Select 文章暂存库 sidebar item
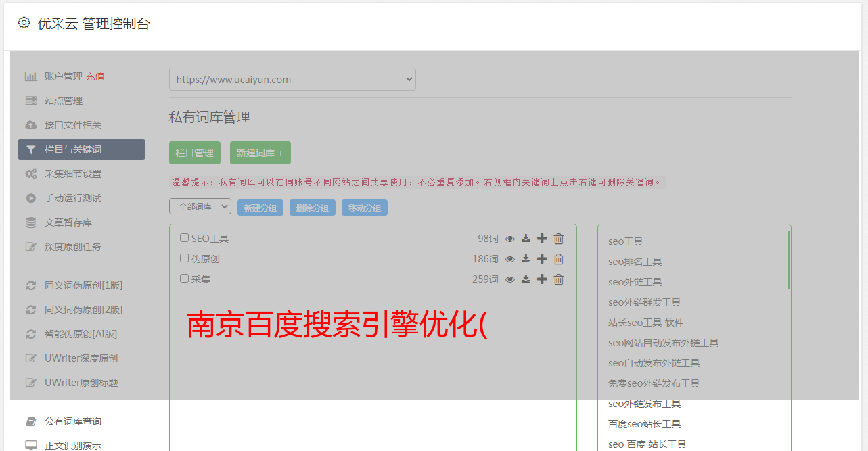868x451 pixels. pos(68,222)
